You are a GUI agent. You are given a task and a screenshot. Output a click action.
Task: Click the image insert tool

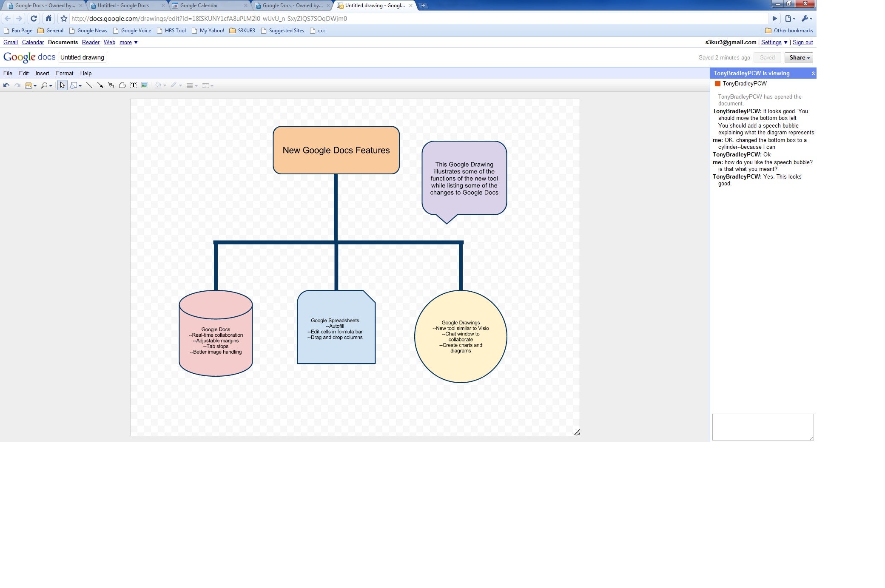coord(144,85)
